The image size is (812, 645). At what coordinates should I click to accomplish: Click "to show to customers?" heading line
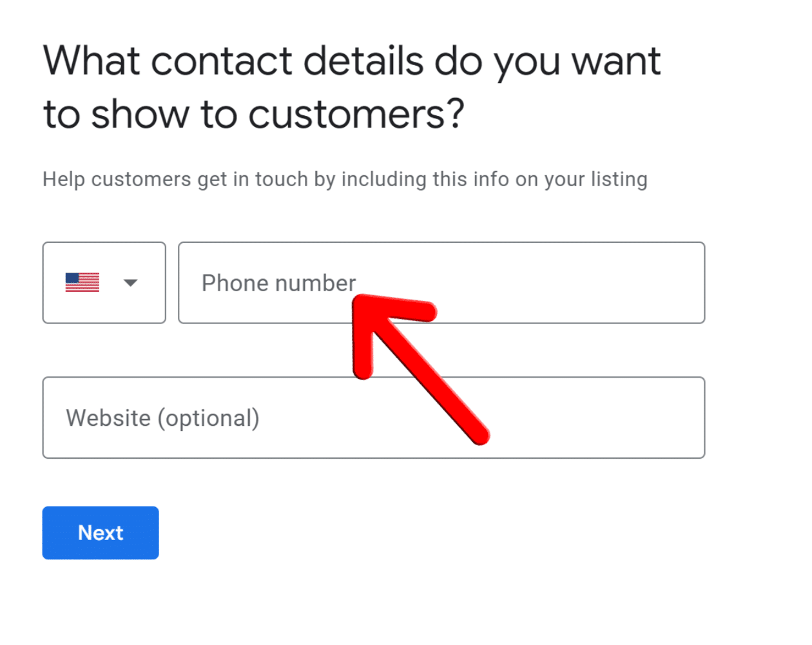254,115
